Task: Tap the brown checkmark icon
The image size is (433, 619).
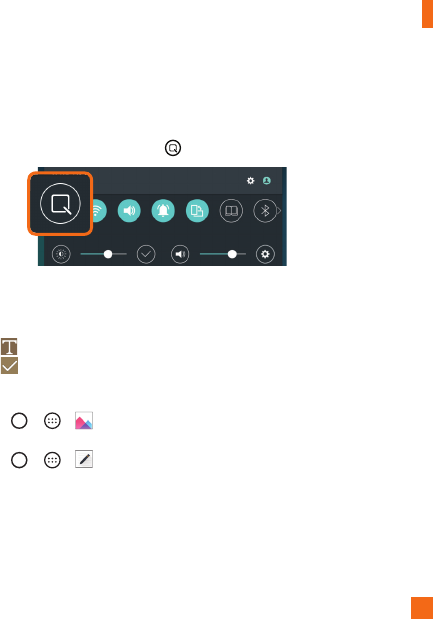Action: 9,366
